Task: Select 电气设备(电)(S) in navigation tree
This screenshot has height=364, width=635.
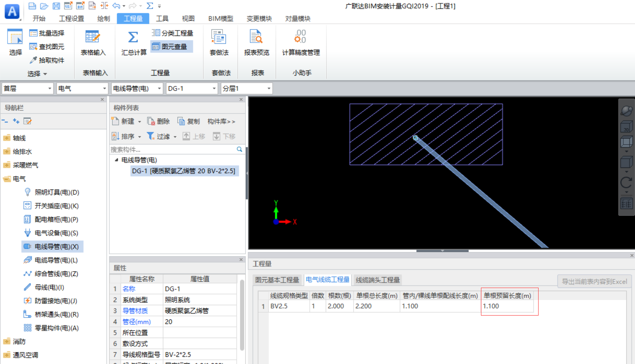Action: click(56, 233)
